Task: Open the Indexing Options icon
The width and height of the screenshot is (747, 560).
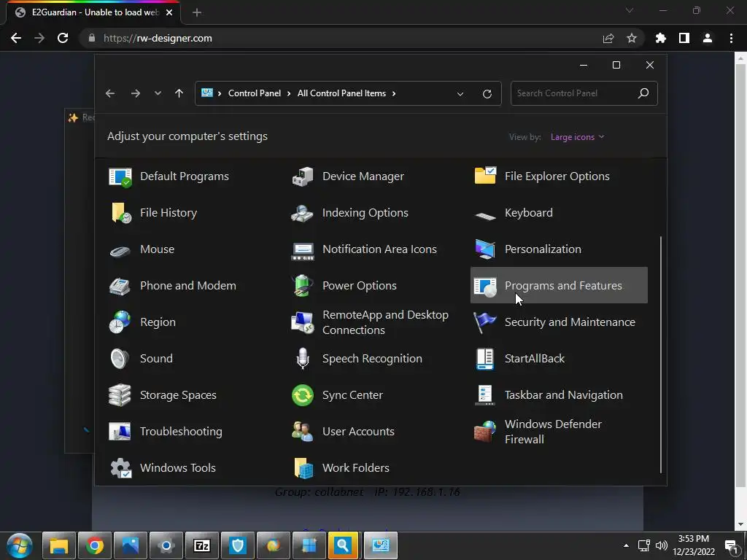Action: pos(303,213)
